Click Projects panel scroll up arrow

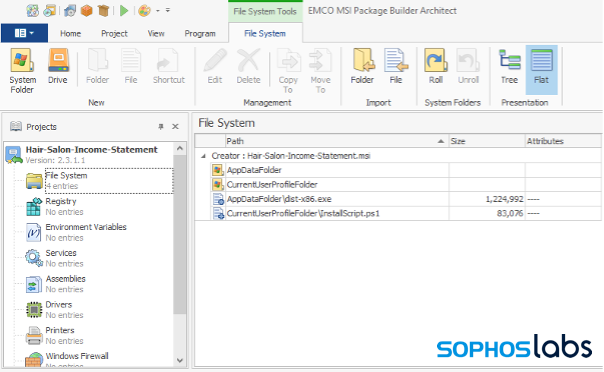click(180, 148)
